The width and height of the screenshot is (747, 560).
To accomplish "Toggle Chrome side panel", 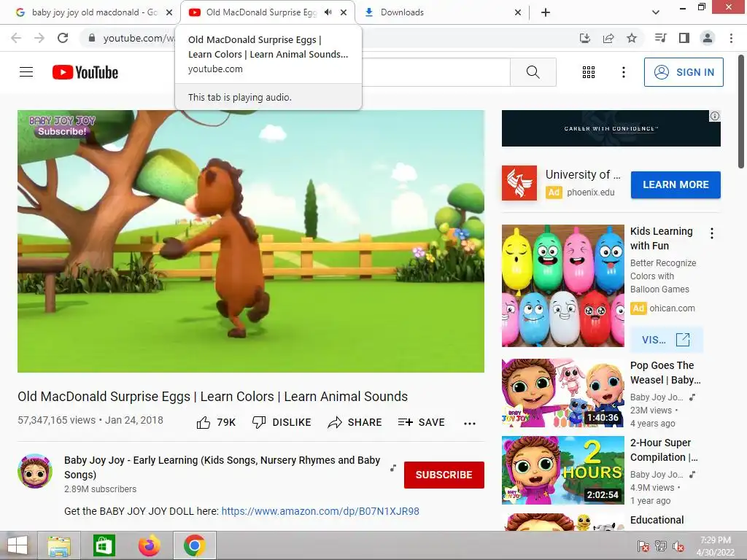I will point(684,38).
